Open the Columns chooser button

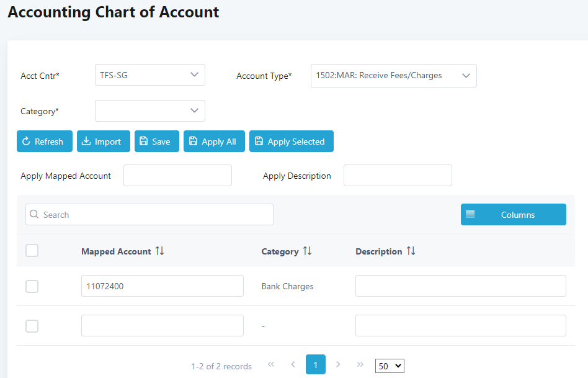click(514, 214)
